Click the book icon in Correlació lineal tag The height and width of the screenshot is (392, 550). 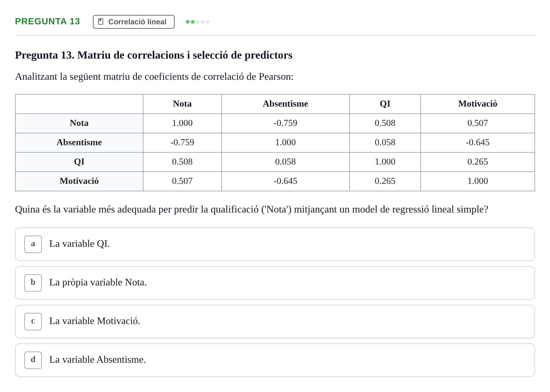tap(101, 22)
